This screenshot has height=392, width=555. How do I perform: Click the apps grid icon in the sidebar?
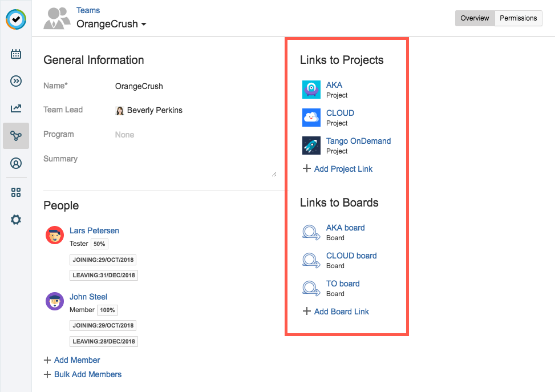16,192
